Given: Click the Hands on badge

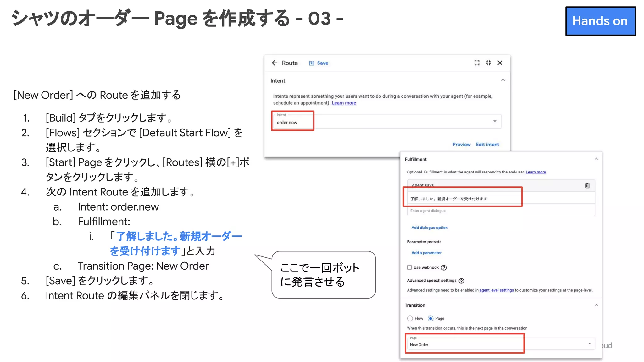Looking at the screenshot, I should click(600, 21).
